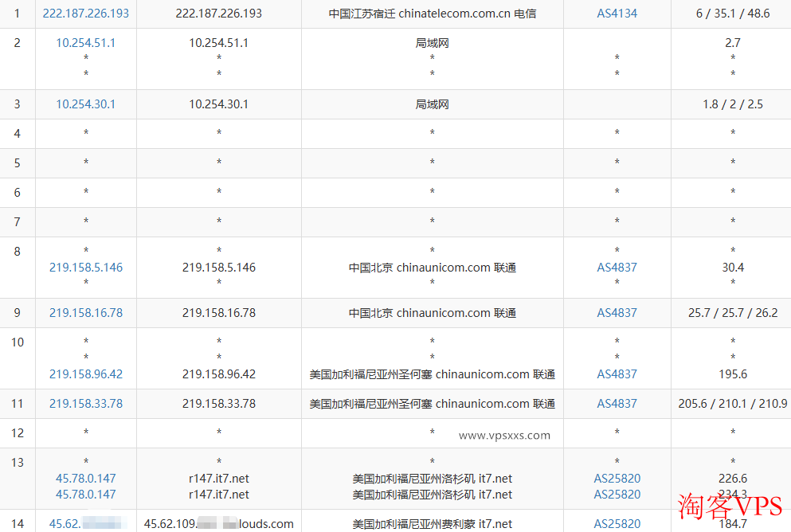791x532 pixels.
Task: Open IP link 219.158.16.78
Action: tap(86, 313)
